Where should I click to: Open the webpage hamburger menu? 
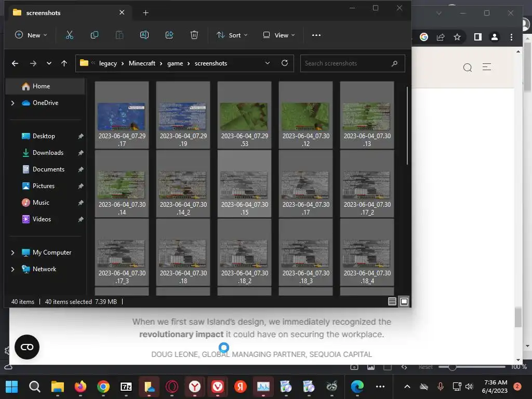(487, 67)
